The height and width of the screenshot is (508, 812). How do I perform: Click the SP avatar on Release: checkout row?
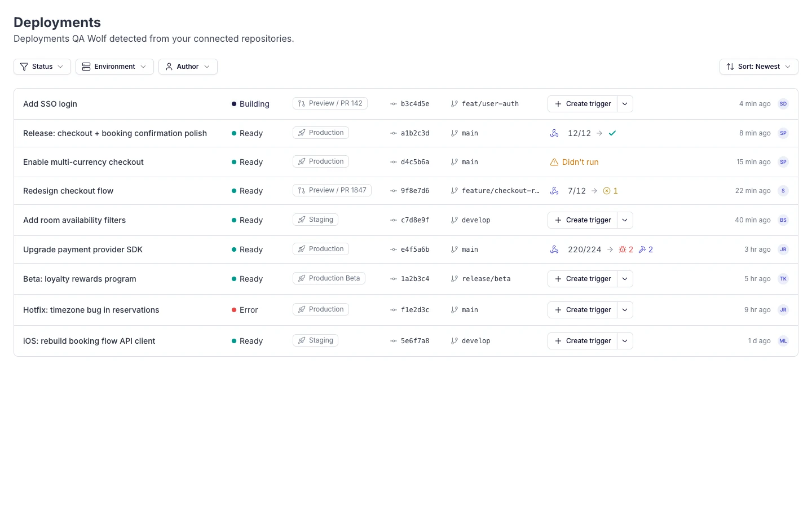pos(783,133)
